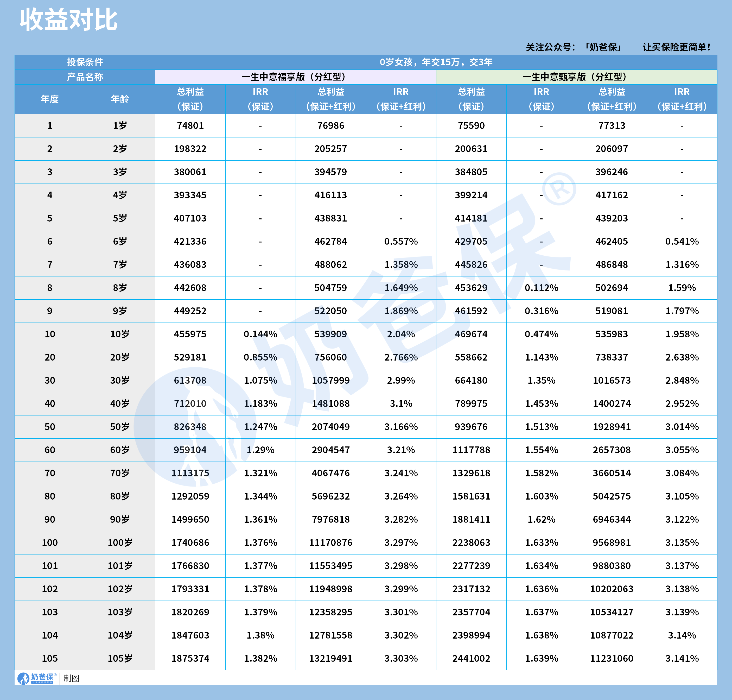Click the 收益对比 title heading

[69, 20]
